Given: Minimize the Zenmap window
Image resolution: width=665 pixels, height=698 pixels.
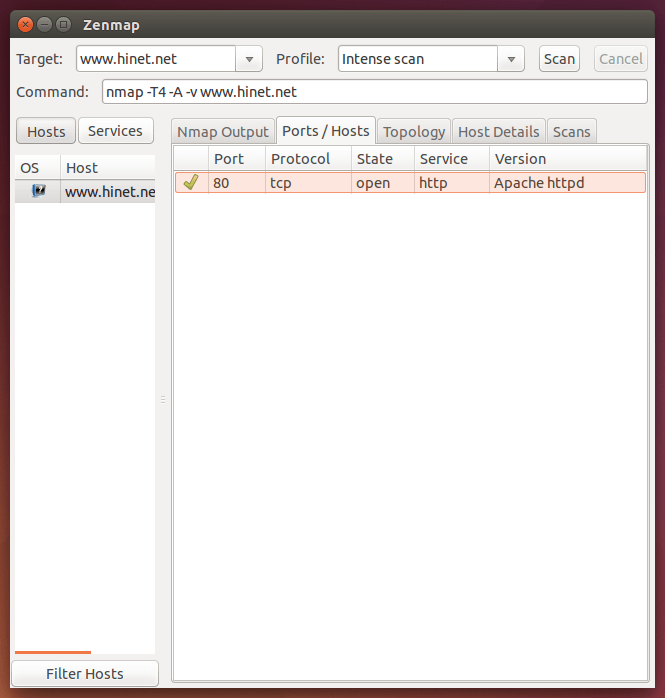Looking at the screenshot, I should [x=44, y=24].
